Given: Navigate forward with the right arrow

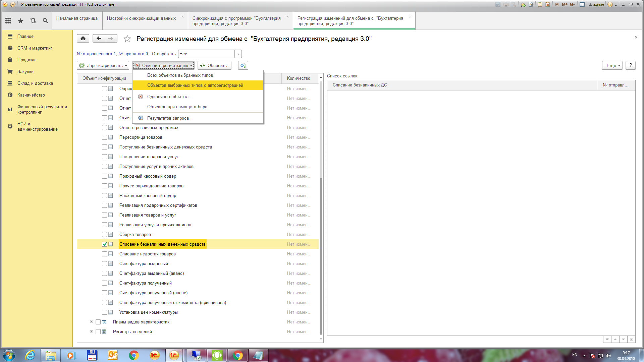Looking at the screenshot, I should click(x=111, y=38).
